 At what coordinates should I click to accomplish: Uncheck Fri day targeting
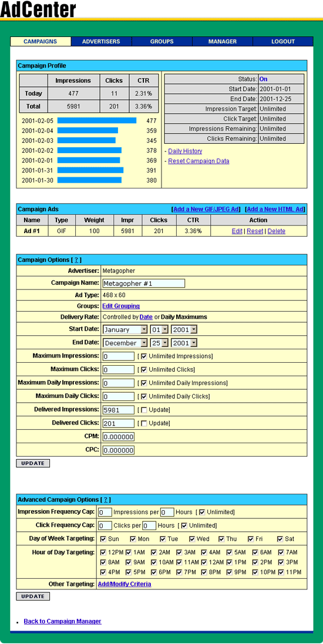point(251,539)
